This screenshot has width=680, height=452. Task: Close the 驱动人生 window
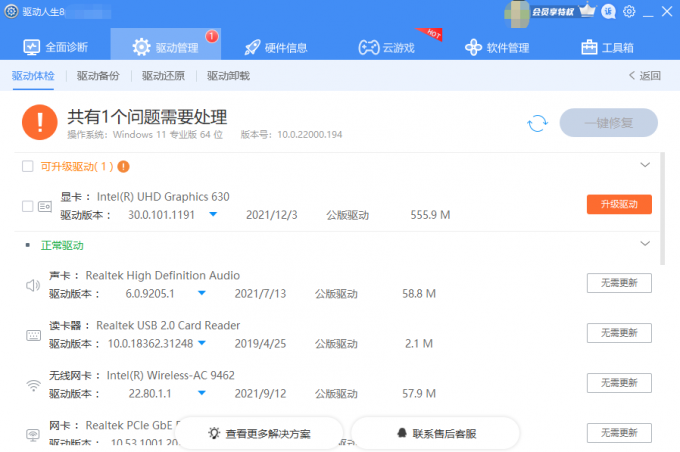[x=667, y=11]
